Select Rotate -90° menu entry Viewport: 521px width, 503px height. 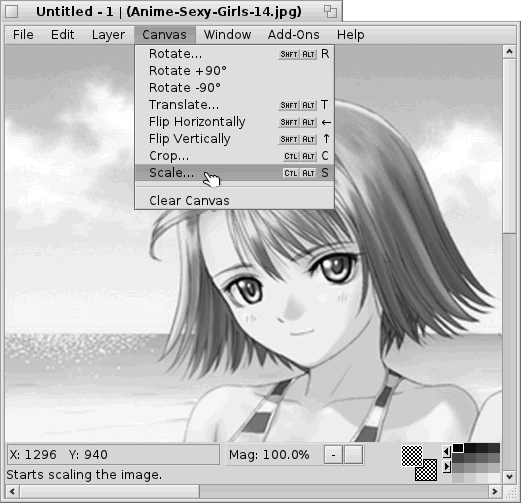(x=234, y=88)
